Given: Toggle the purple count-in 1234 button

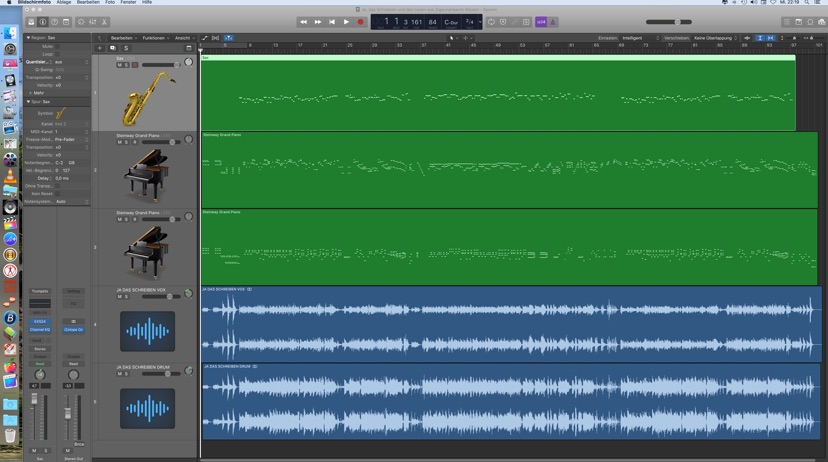Looking at the screenshot, I should (541, 22).
